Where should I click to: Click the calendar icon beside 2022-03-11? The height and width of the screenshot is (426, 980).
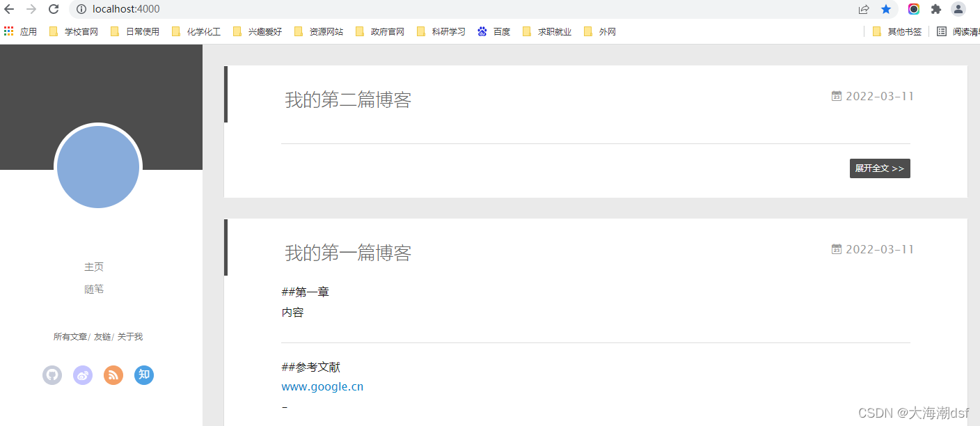point(836,95)
